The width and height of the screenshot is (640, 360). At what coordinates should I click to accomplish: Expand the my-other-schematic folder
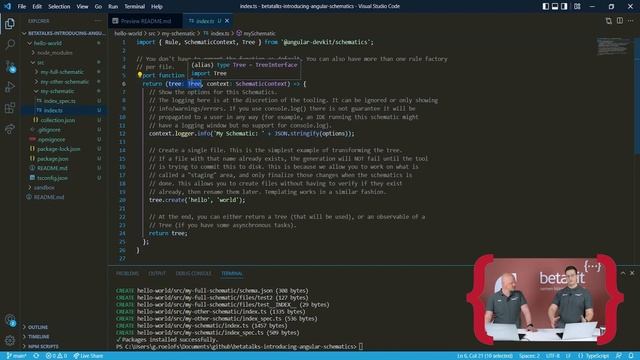[64, 82]
